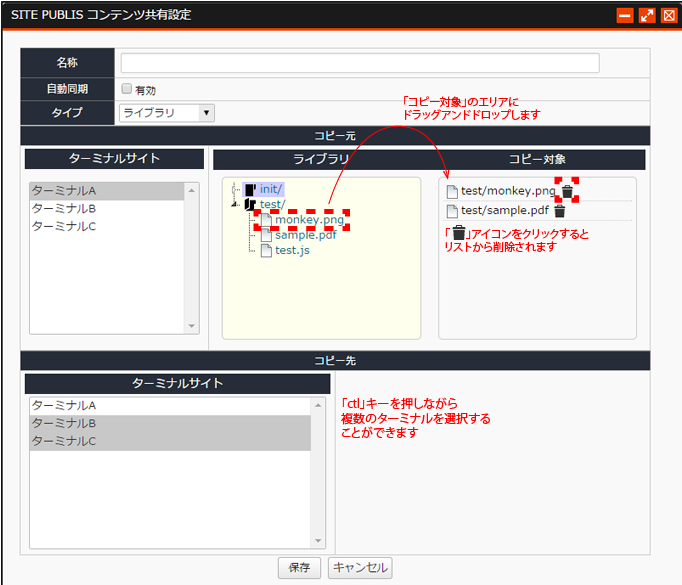Expand the init/ tree node
The height and width of the screenshot is (585, 682).
(x=234, y=190)
